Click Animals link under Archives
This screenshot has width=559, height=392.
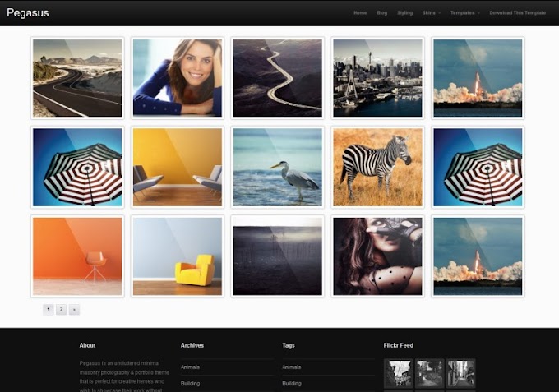[190, 367]
